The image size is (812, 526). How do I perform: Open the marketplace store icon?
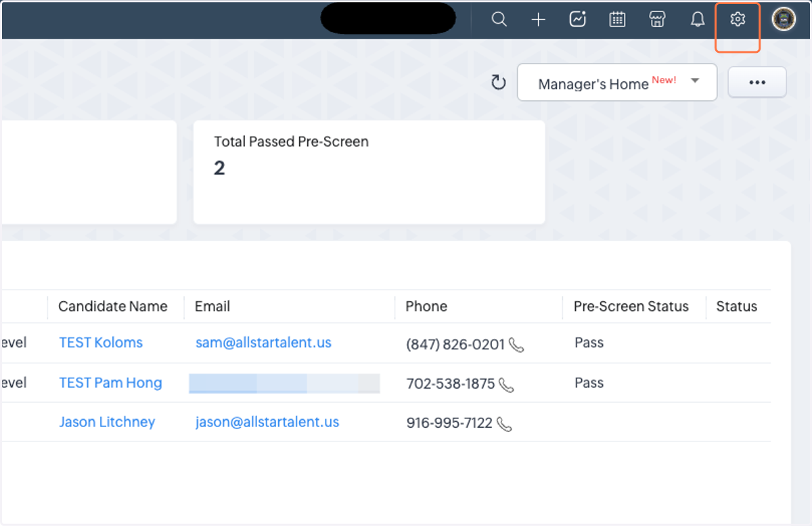(657, 20)
